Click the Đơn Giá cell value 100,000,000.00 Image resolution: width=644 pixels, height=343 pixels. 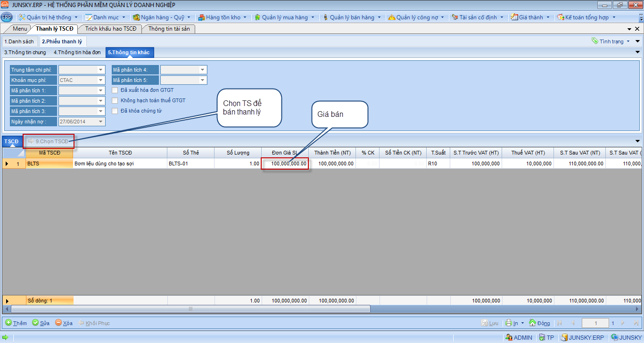coord(285,163)
